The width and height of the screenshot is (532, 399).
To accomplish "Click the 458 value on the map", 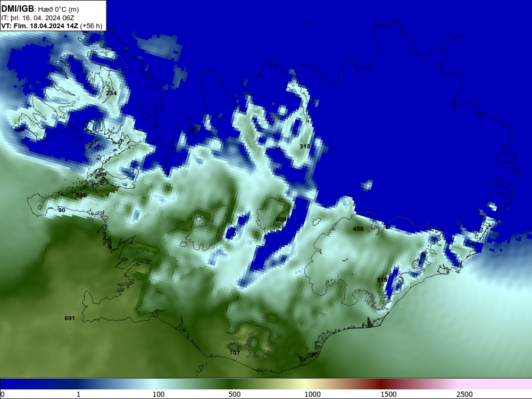I will pos(358,229).
